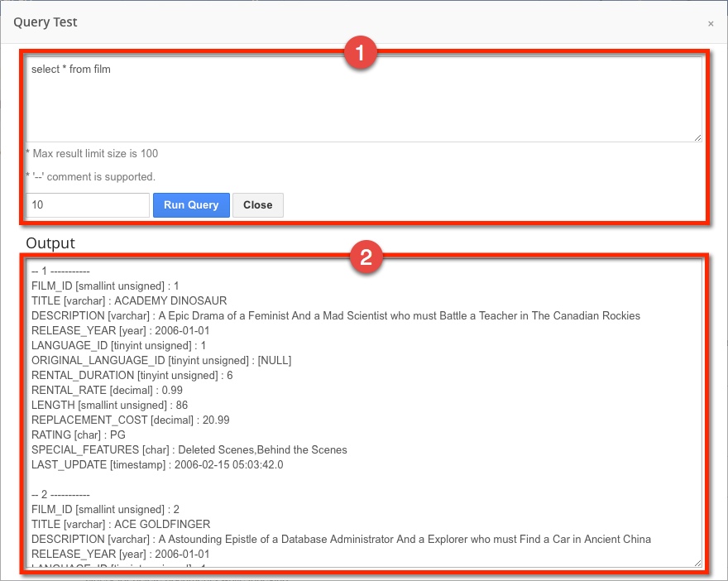This screenshot has width=728, height=581.
Task: Click the 'RENTAL_RATE [decimal] : 0.99' line
Action: tap(107, 390)
